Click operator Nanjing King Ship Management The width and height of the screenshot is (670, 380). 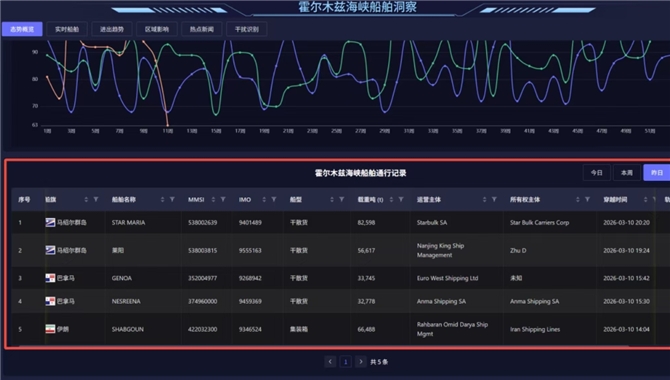coord(441,250)
